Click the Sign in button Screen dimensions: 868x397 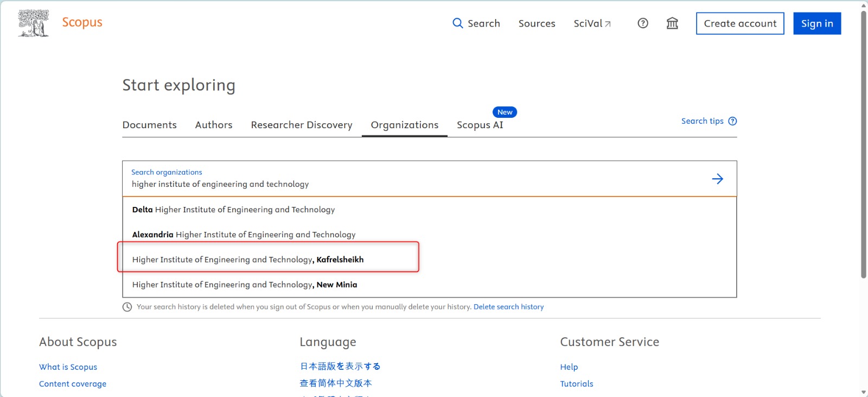(x=817, y=23)
